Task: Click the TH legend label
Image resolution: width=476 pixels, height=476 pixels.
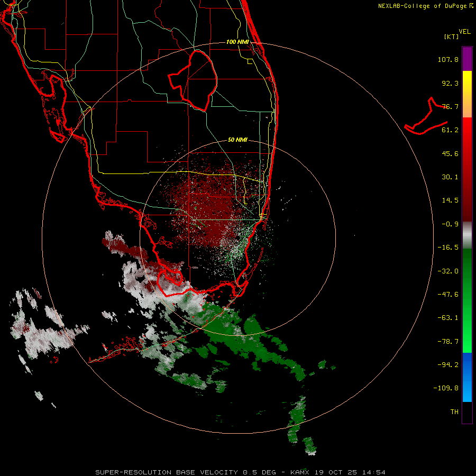Action: pos(454,411)
